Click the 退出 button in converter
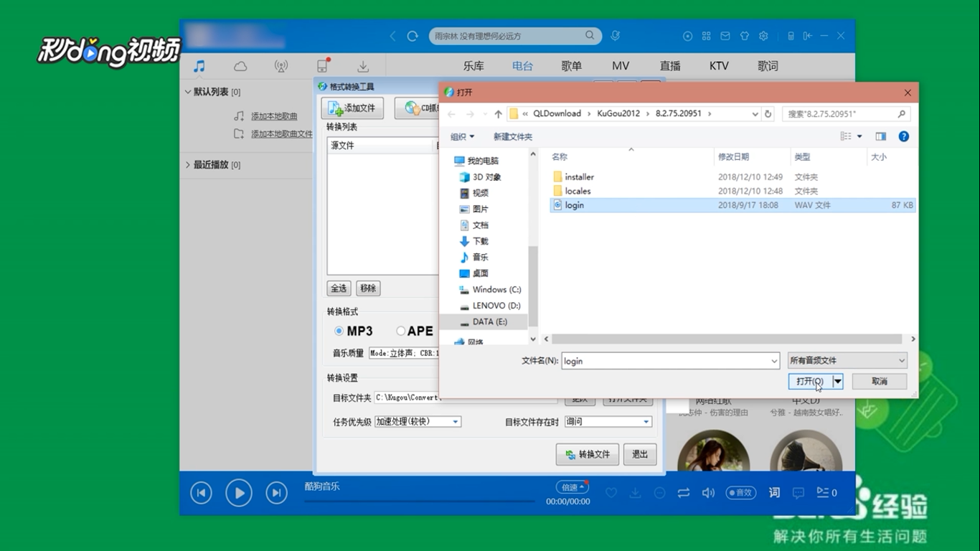The height and width of the screenshot is (551, 980). coord(640,454)
